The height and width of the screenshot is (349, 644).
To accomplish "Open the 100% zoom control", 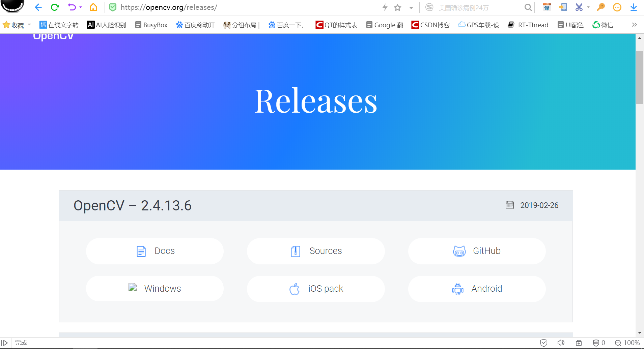I will coord(627,343).
